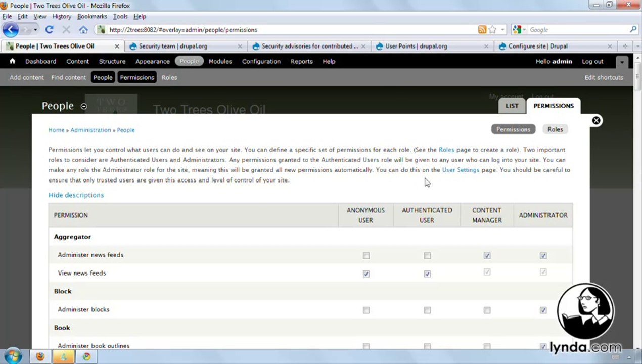The height and width of the screenshot is (364, 642).
Task: Switch to the LIST tab
Action: coord(512,106)
